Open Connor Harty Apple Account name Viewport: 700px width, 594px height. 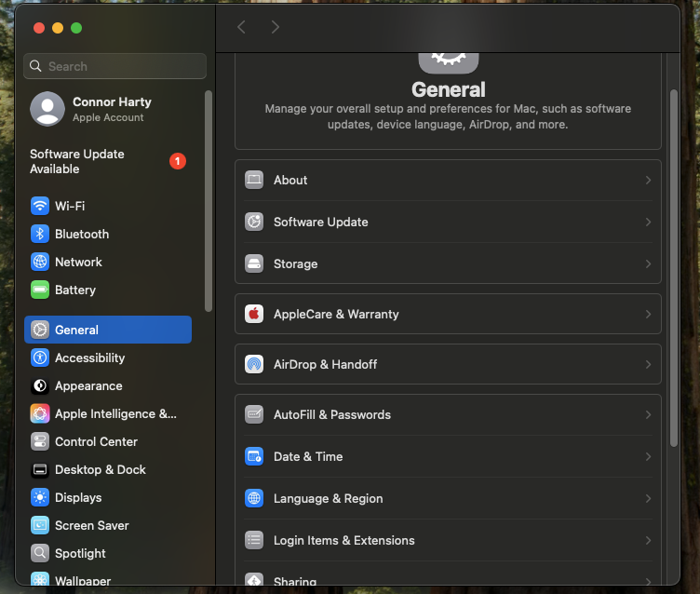click(112, 101)
